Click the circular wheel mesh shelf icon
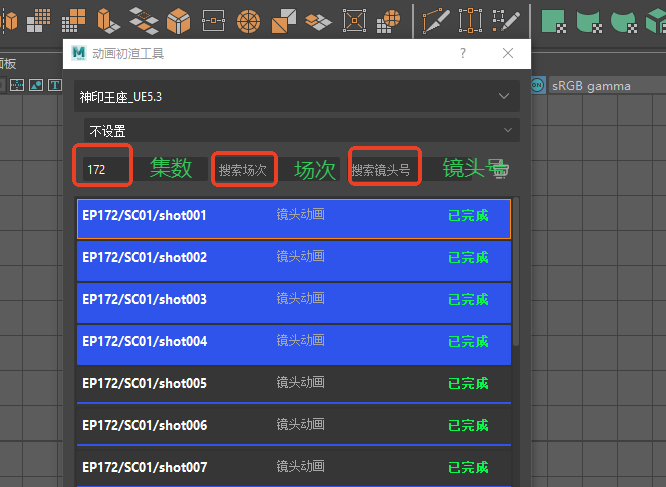Image resolution: width=666 pixels, height=487 pixels. pos(249,19)
